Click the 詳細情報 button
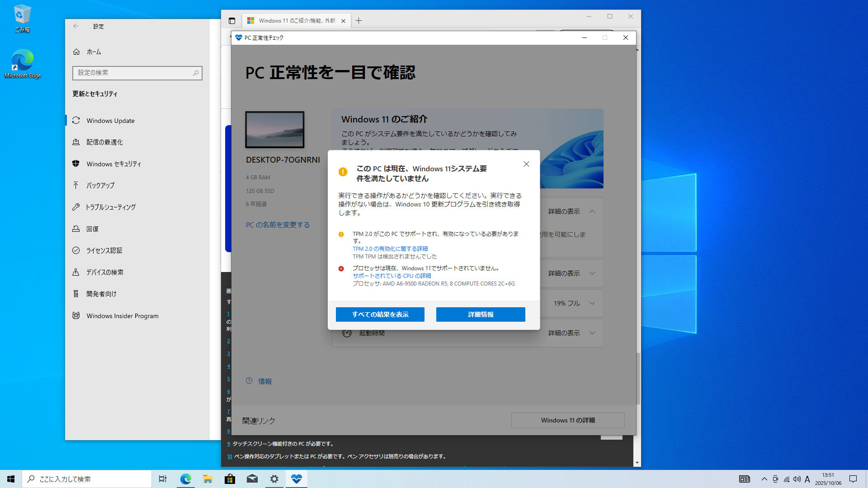The width and height of the screenshot is (868, 488). click(x=481, y=314)
